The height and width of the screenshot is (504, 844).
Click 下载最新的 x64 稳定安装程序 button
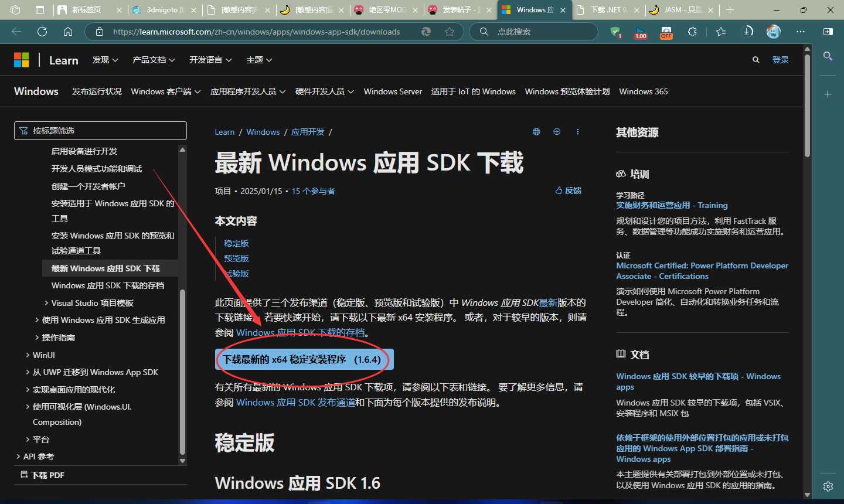(303, 359)
